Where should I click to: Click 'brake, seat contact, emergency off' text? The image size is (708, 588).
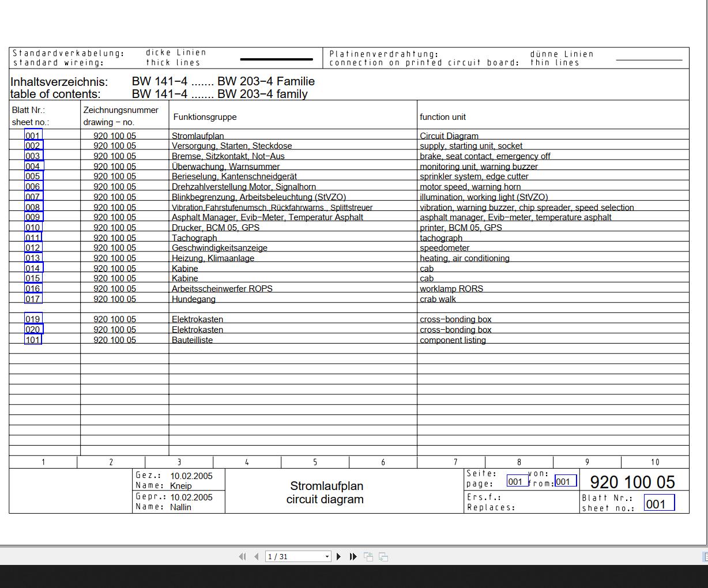[x=485, y=156]
